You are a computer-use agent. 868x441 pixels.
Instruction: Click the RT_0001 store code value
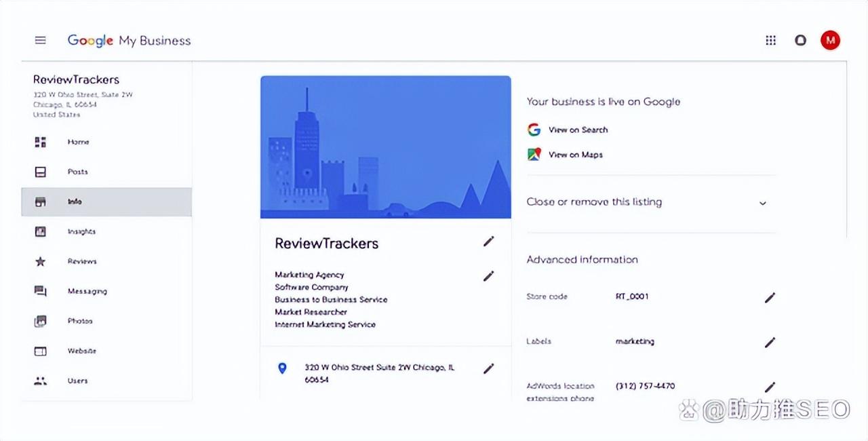point(632,296)
